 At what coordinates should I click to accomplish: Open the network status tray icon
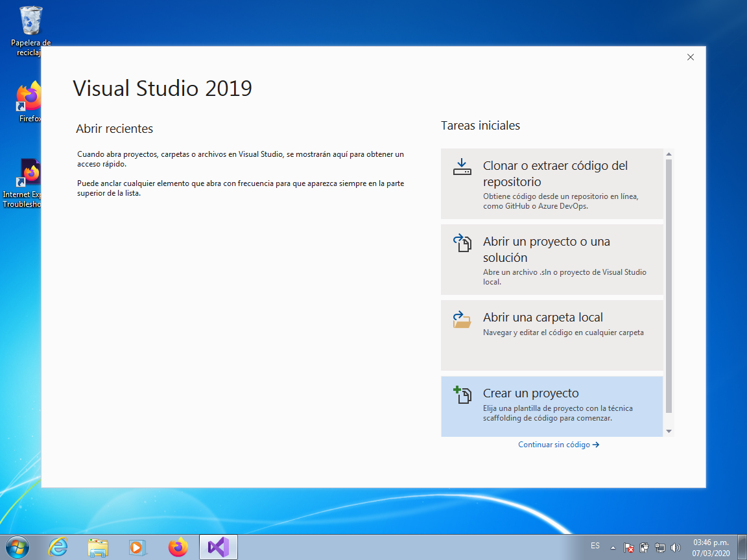pyautogui.click(x=661, y=547)
